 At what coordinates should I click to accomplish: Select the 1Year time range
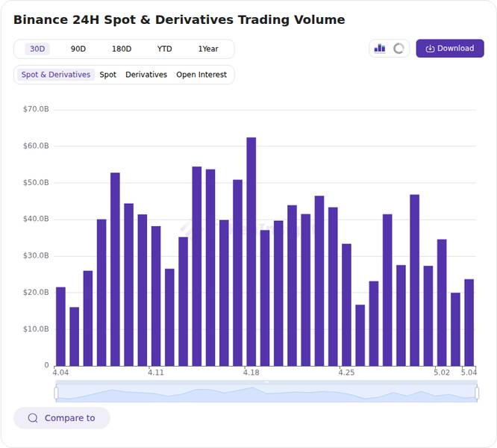208,49
